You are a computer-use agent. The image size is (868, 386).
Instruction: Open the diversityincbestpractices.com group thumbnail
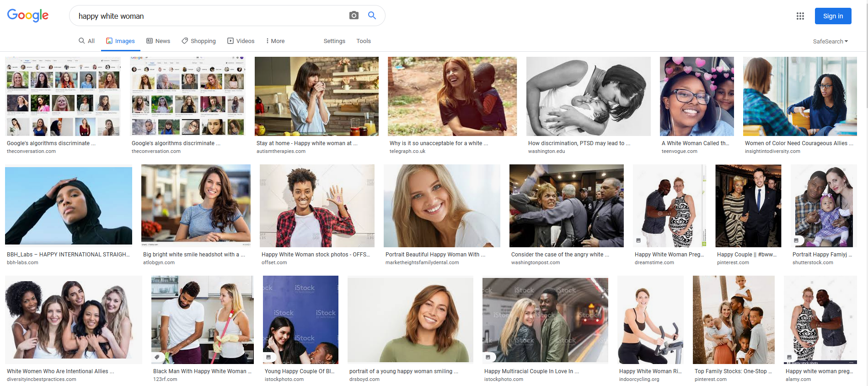[74, 320]
